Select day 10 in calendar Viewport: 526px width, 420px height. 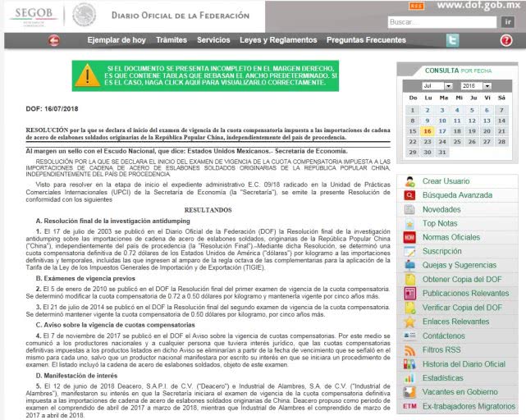[x=442, y=121]
